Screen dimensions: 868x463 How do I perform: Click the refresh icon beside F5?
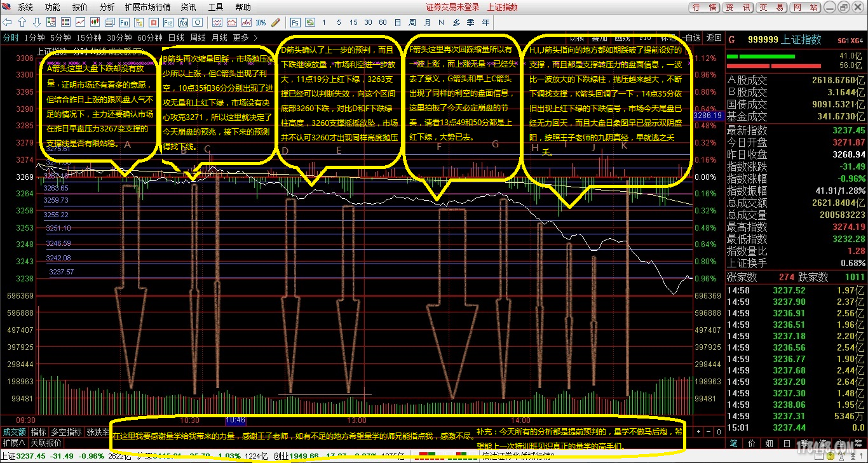pos(309,22)
